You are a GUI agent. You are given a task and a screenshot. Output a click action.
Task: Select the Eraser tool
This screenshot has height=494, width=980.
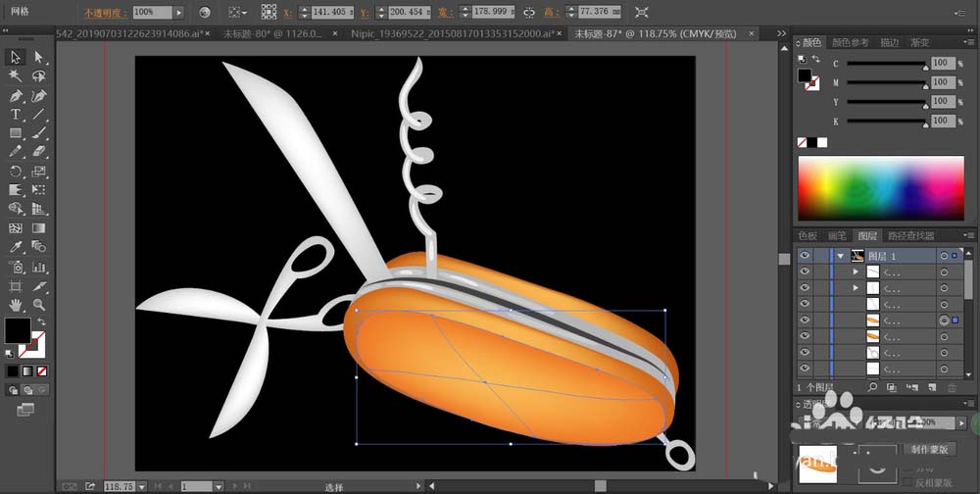[x=39, y=152]
